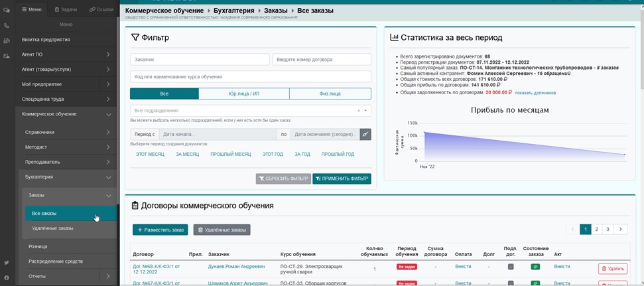Collapse the Бухгалтерия menu section
Screen dimensions: 644x286
tap(68, 177)
